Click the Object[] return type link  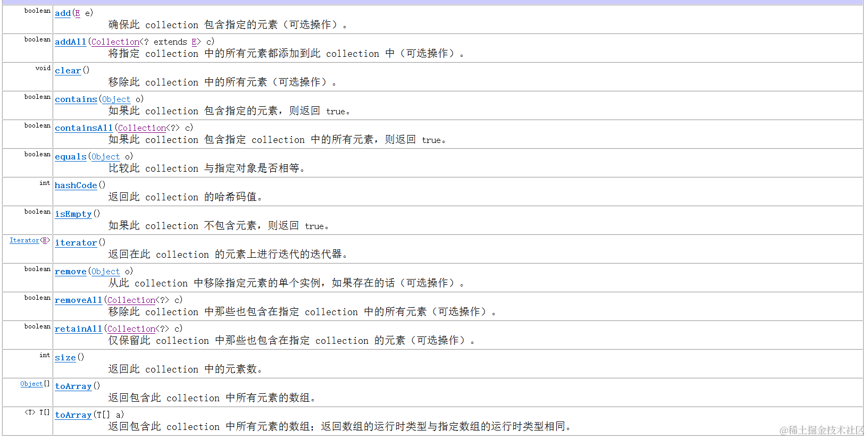(x=31, y=384)
